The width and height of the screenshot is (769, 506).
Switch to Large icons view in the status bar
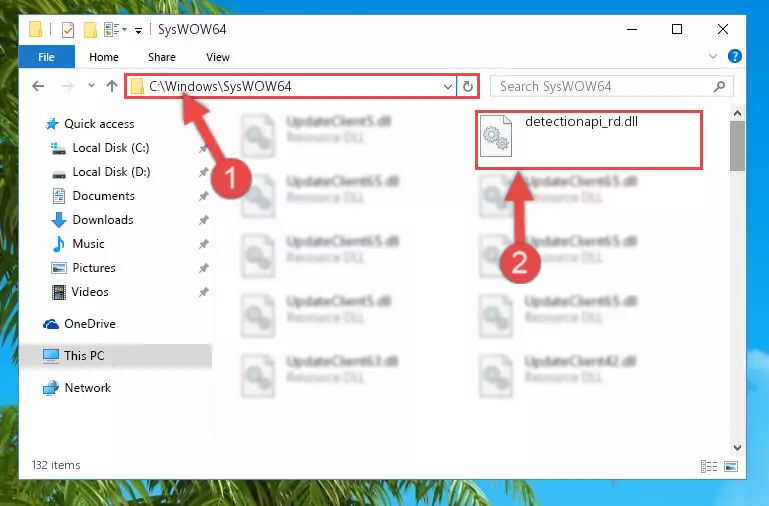[731, 466]
